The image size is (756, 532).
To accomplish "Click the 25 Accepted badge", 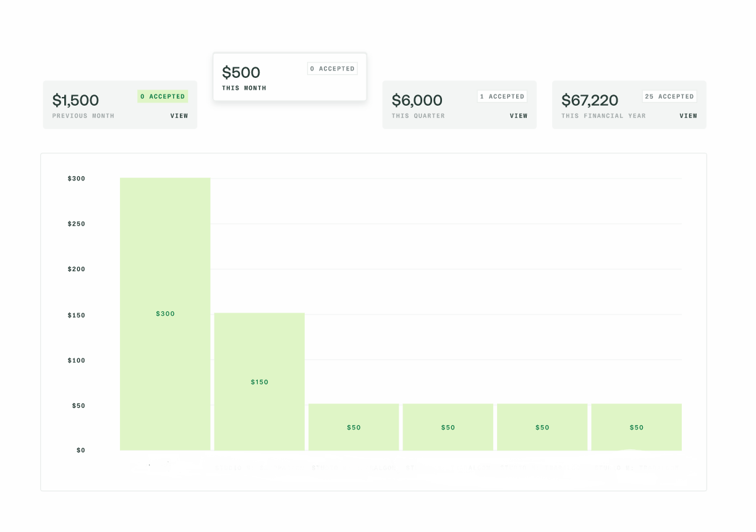I will [669, 96].
